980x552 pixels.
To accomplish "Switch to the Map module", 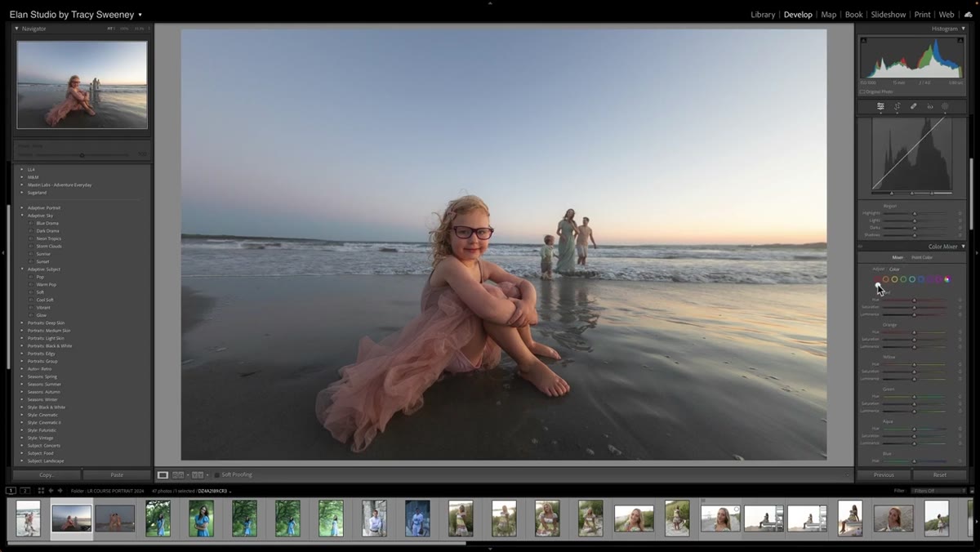I will click(x=828, y=15).
